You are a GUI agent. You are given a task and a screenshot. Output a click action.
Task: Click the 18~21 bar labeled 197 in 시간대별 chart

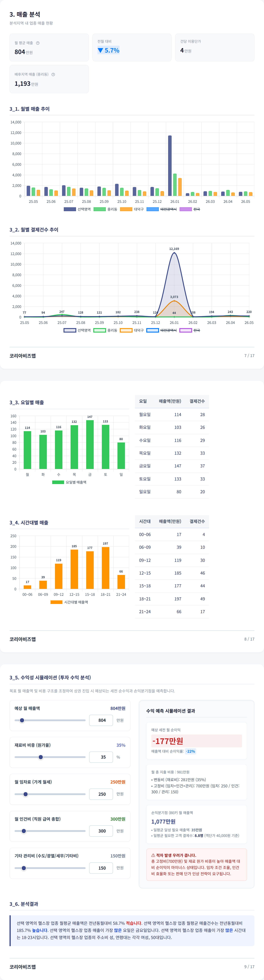(106, 568)
